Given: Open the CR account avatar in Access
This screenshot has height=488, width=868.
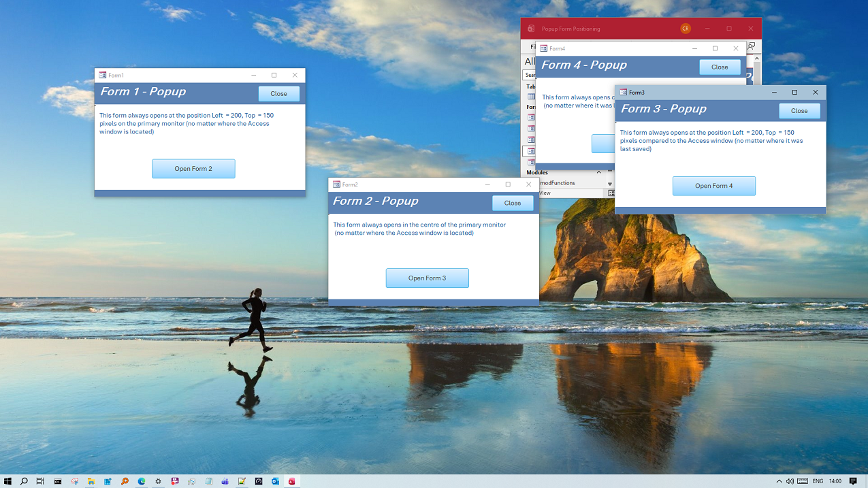Looking at the screenshot, I should (686, 29).
